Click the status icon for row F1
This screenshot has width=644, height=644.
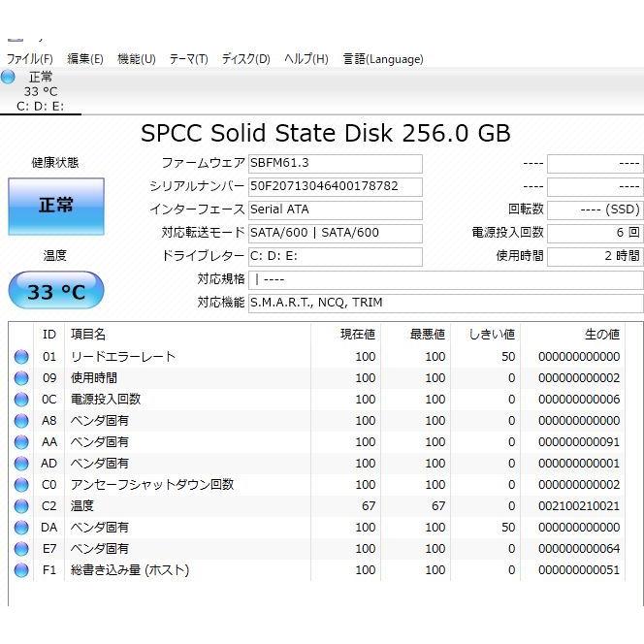click(x=21, y=570)
